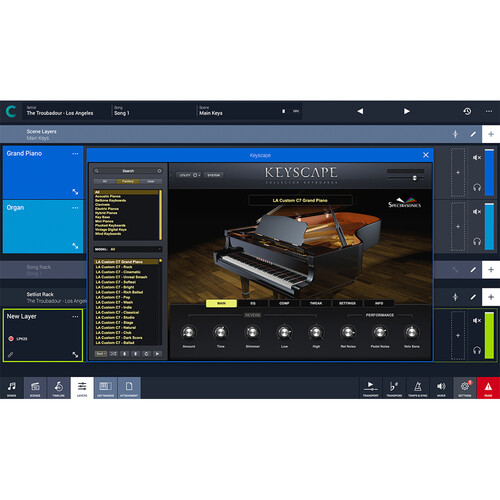The height and width of the screenshot is (500, 500).
Task: Mute the Grand Piano layer
Action: click(x=477, y=158)
